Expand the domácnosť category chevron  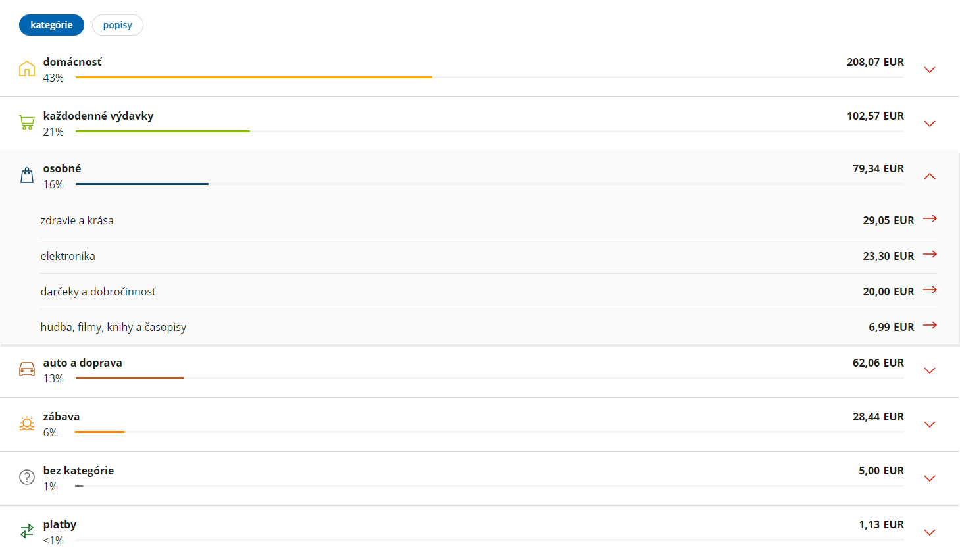(930, 70)
